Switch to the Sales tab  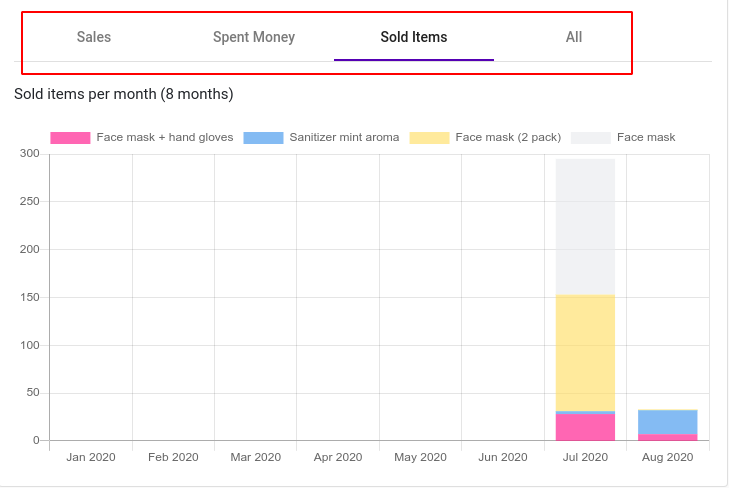coord(94,37)
